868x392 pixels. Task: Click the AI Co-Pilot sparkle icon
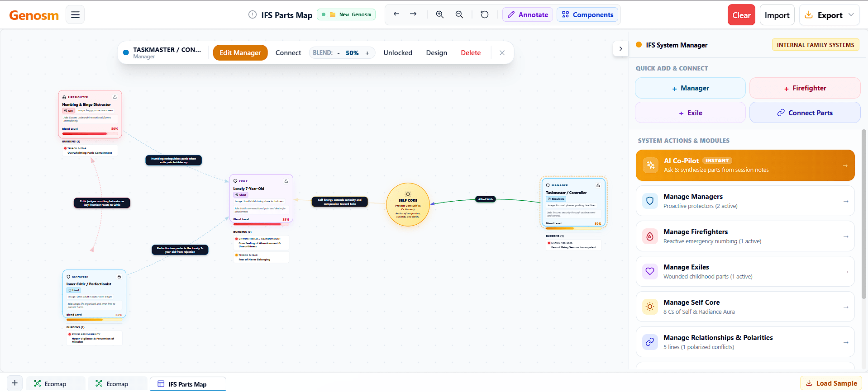(x=650, y=165)
